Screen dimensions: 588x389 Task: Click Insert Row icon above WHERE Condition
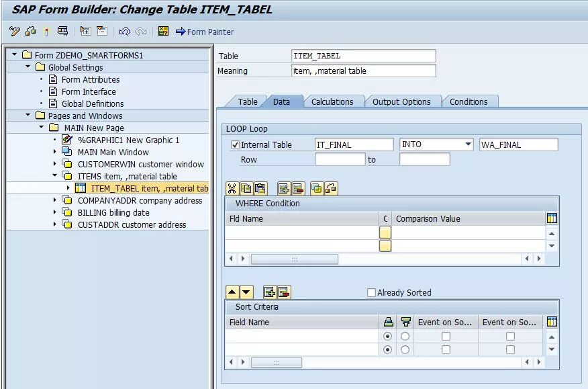[284, 189]
